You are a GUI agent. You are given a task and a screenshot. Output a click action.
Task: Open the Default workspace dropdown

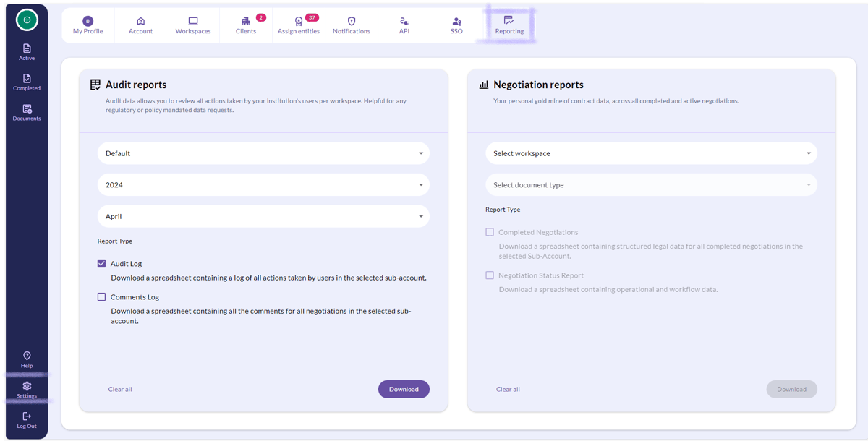click(x=263, y=153)
